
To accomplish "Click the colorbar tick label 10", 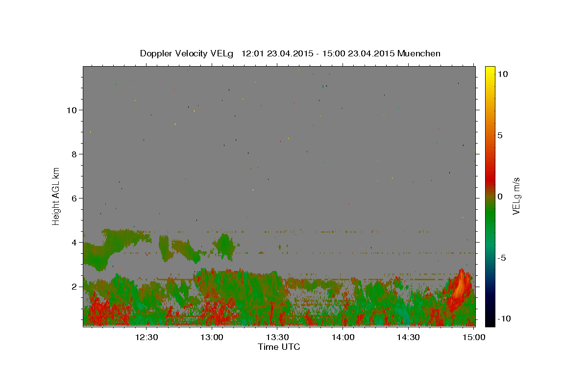I will [x=502, y=73].
